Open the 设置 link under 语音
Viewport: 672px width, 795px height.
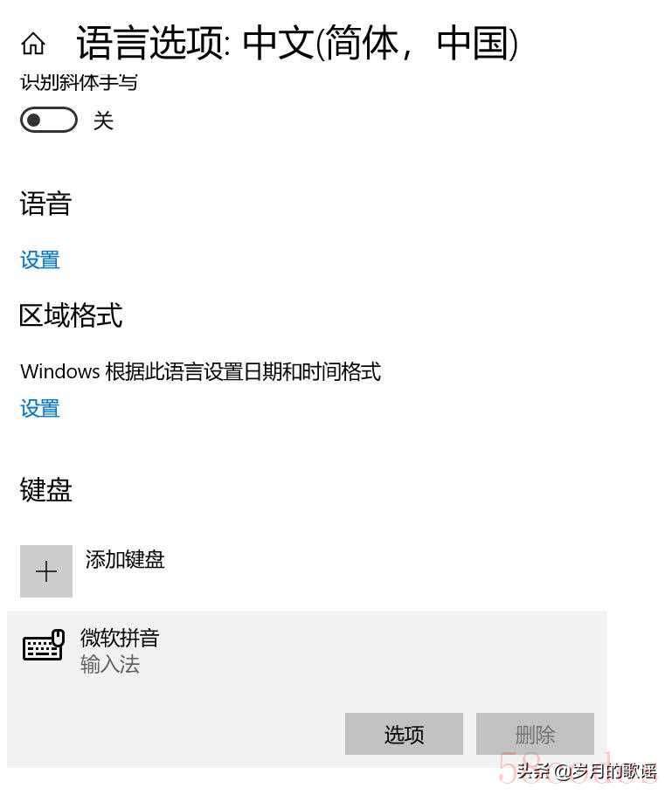(40, 260)
